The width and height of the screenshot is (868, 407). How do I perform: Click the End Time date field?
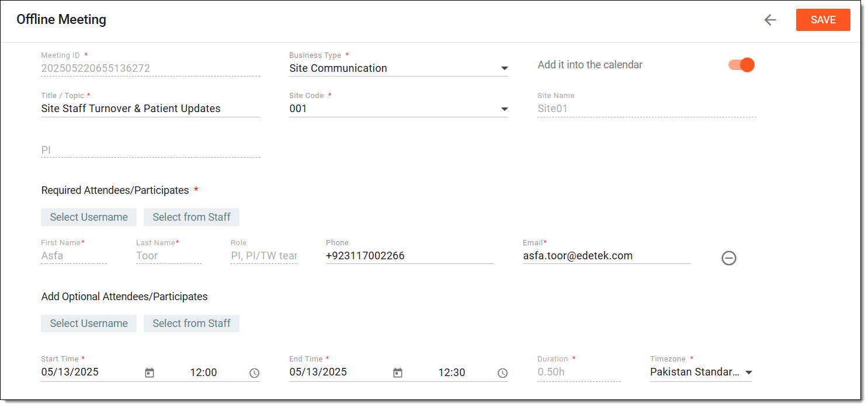point(318,372)
